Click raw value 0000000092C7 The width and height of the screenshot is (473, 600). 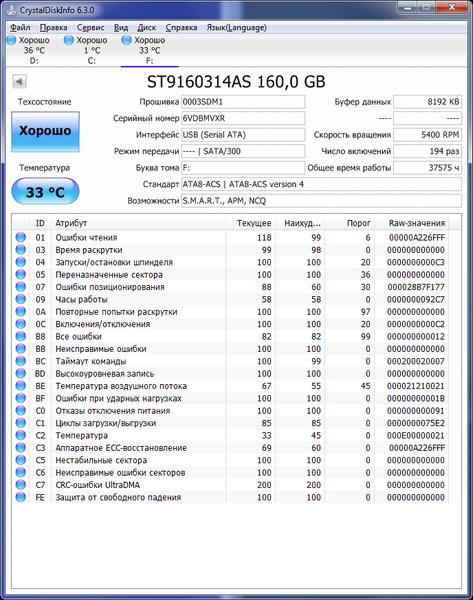click(416, 299)
